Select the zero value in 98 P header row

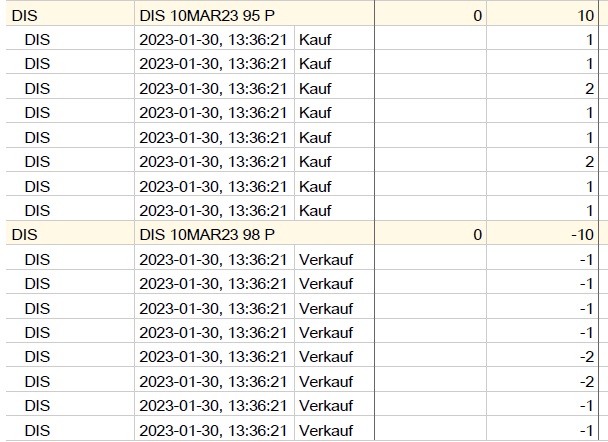[x=477, y=235]
